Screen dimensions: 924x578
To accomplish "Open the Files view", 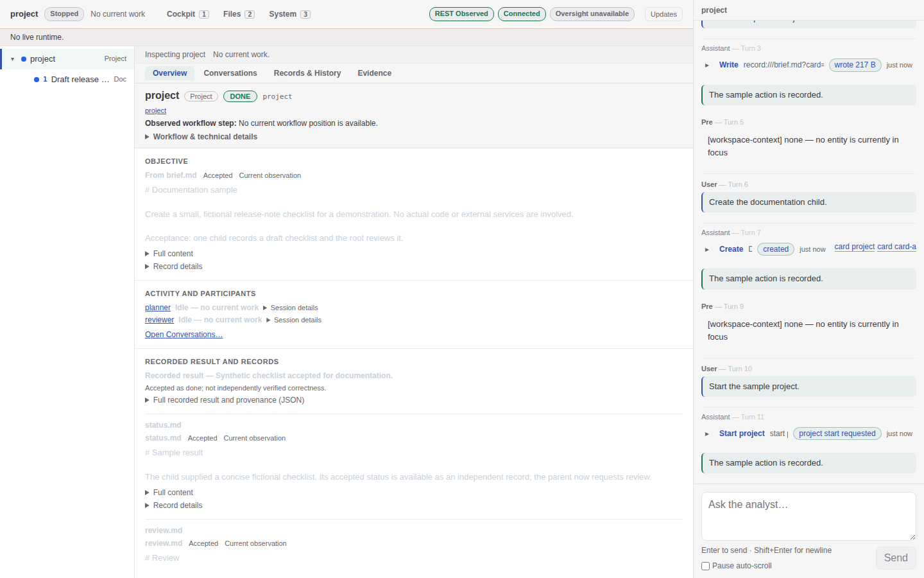I will tap(239, 14).
